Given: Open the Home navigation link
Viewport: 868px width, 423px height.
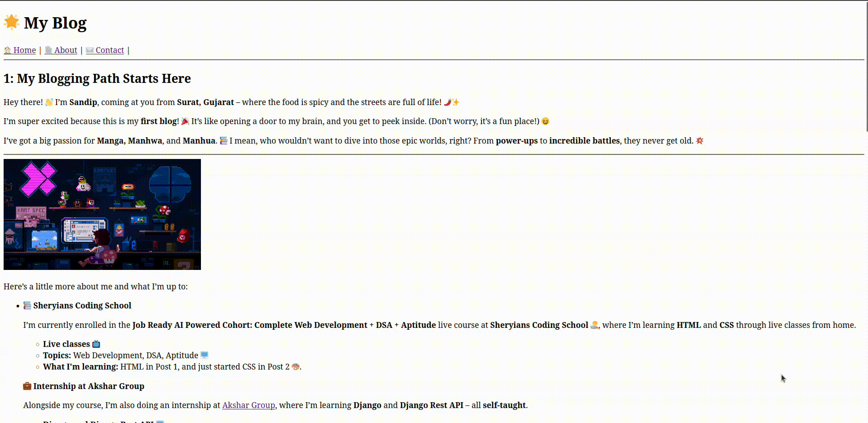Looking at the screenshot, I should 20,50.
